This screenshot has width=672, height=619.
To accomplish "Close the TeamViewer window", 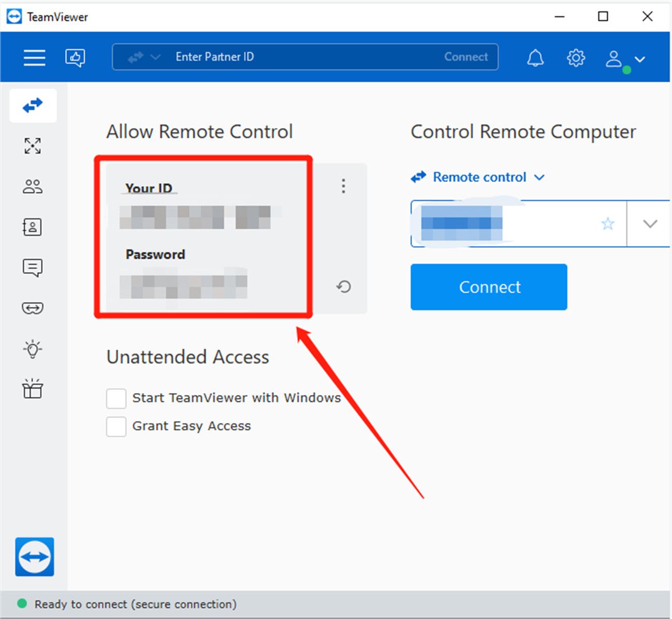I will click(647, 17).
